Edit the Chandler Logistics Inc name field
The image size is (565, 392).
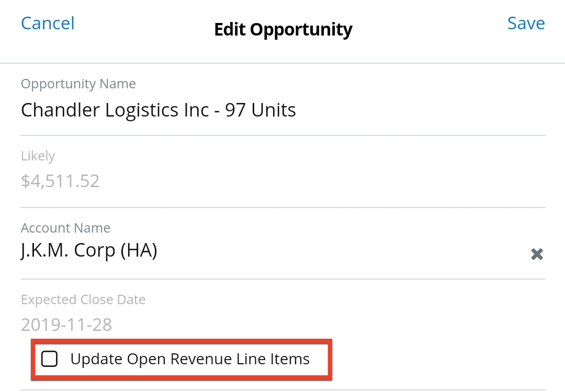(x=158, y=110)
